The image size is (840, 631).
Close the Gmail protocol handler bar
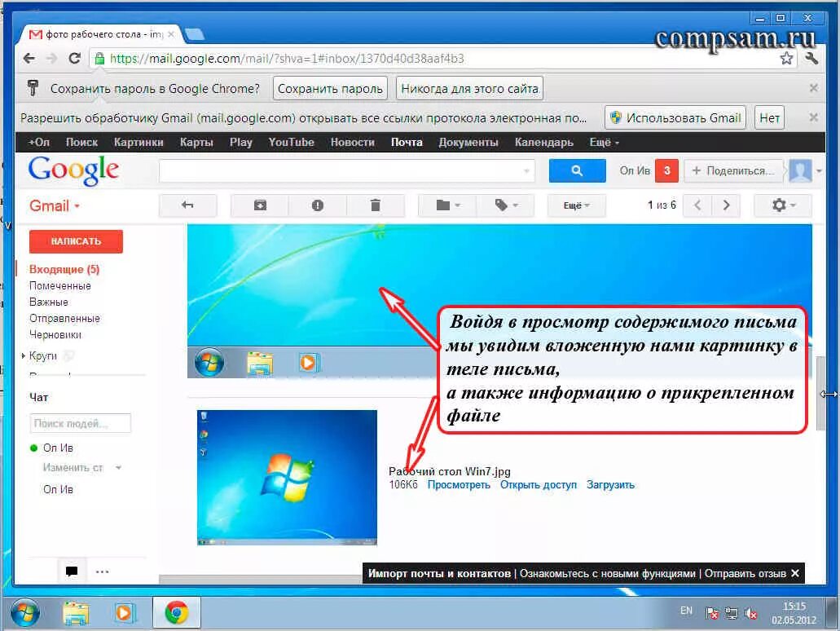pos(813,117)
